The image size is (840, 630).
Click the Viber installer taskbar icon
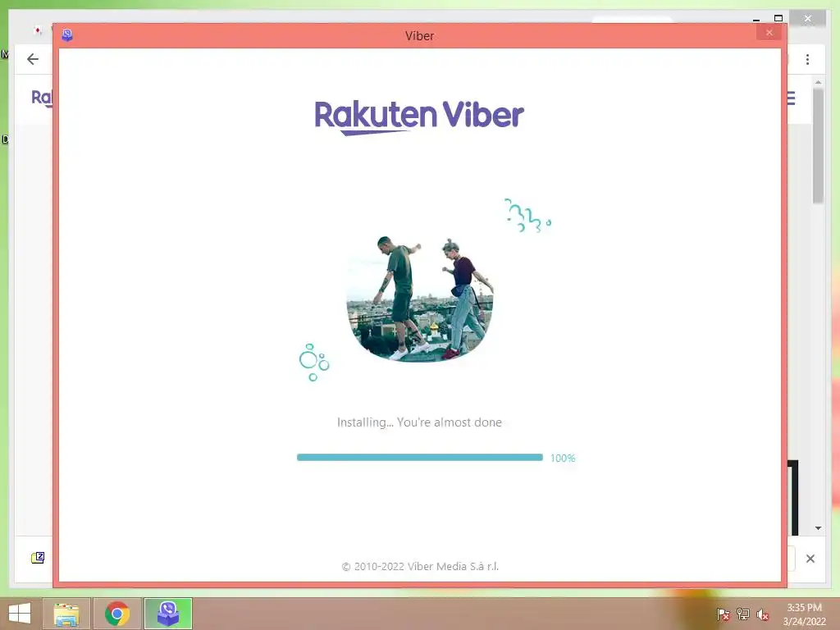168,614
